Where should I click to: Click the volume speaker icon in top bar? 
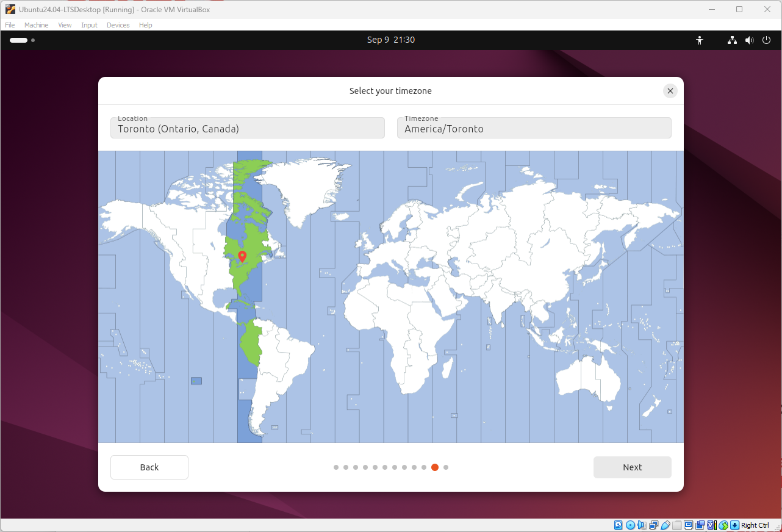[749, 40]
